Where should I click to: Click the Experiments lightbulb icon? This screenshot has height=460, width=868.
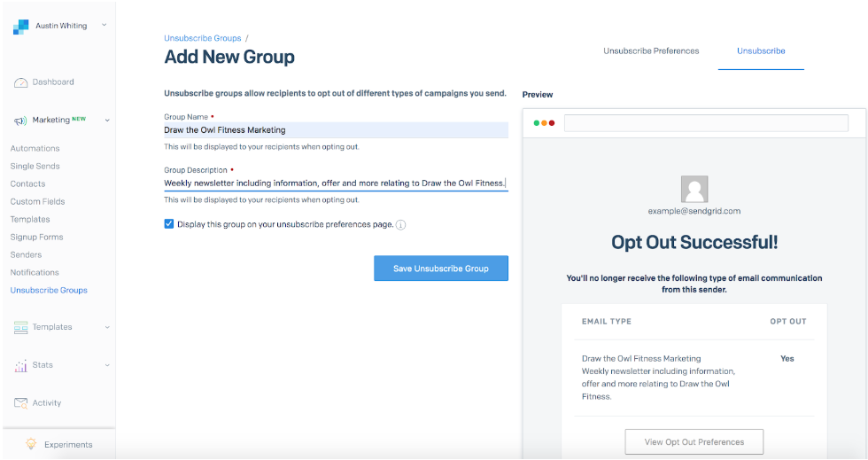point(31,444)
